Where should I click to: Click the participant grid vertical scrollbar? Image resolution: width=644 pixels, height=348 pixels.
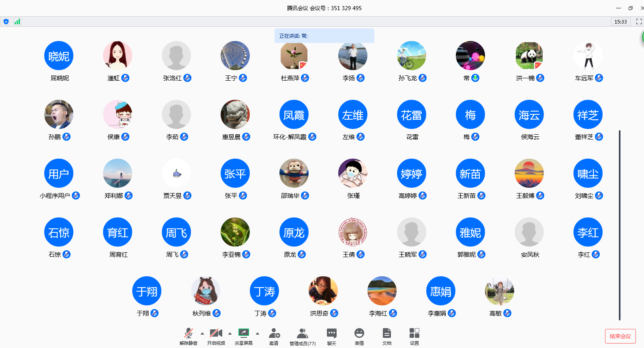pos(619,225)
